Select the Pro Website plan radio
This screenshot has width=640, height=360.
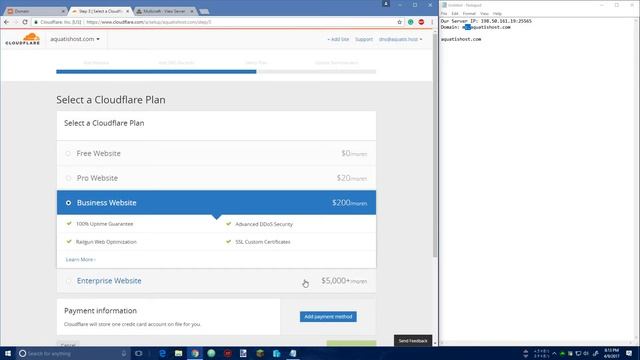[68, 178]
